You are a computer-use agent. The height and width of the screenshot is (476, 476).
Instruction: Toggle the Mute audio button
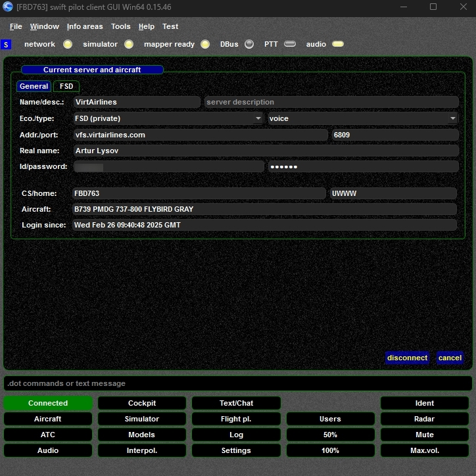[424, 435]
